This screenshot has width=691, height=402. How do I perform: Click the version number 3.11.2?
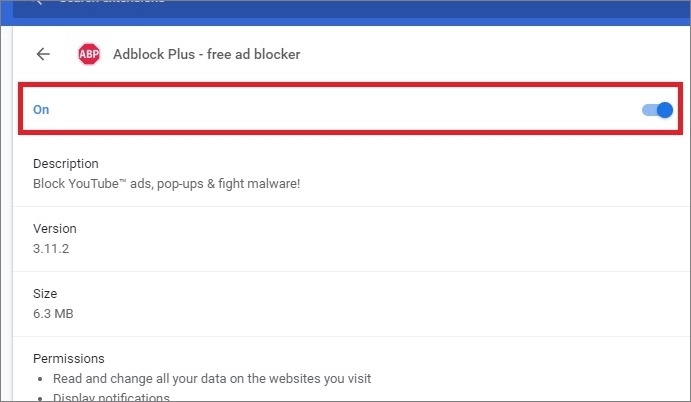[x=53, y=249]
